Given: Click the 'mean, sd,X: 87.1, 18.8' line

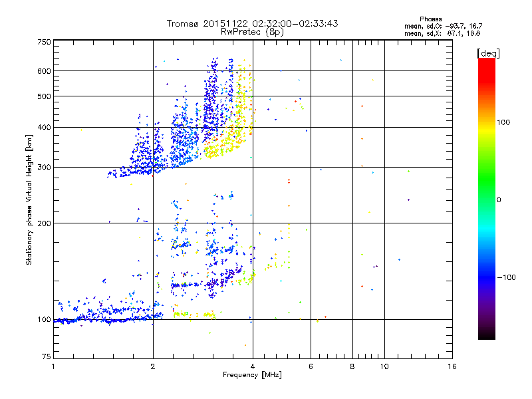Looking at the screenshot, I should point(442,33).
